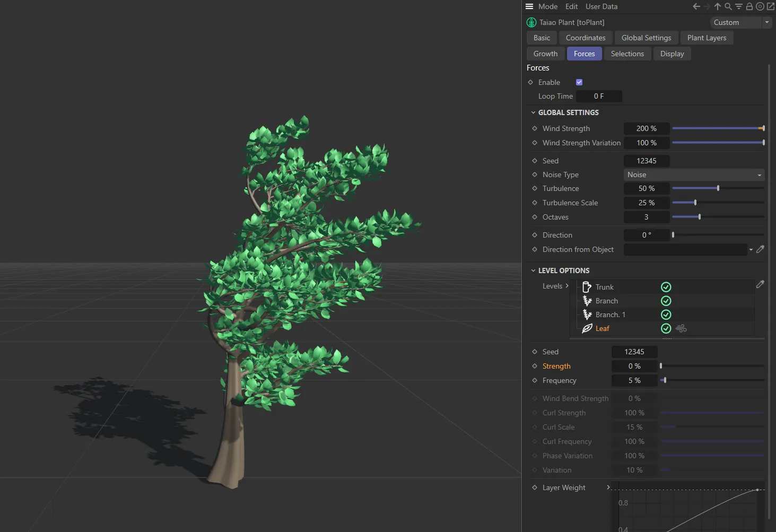Screen dimensions: 776x532
Task: Disable the green check on Trunk
Action: pos(666,286)
